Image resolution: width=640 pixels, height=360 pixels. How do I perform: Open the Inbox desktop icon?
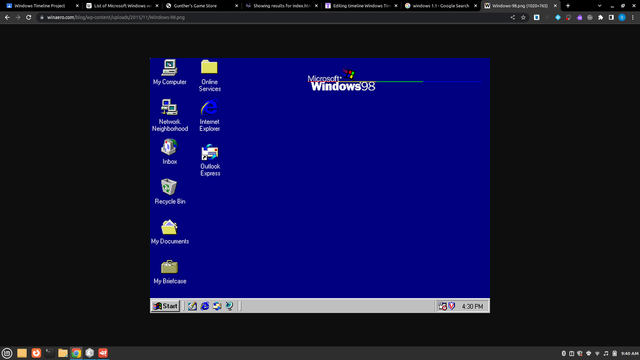click(x=169, y=152)
